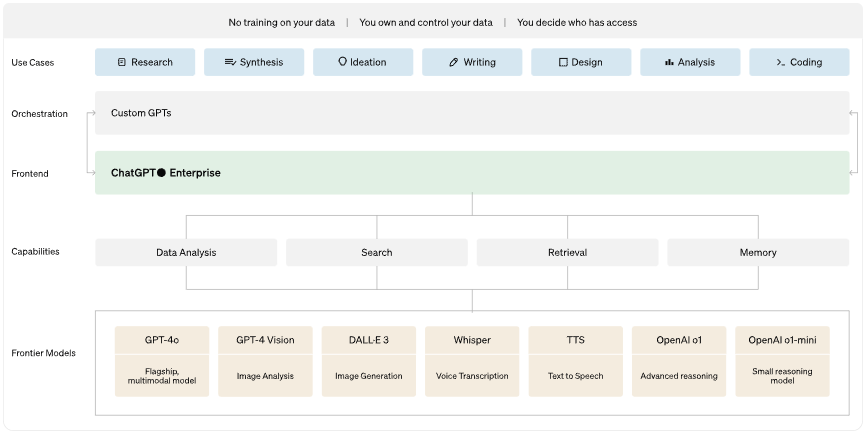Click the 'Orchestration' row label

point(39,114)
